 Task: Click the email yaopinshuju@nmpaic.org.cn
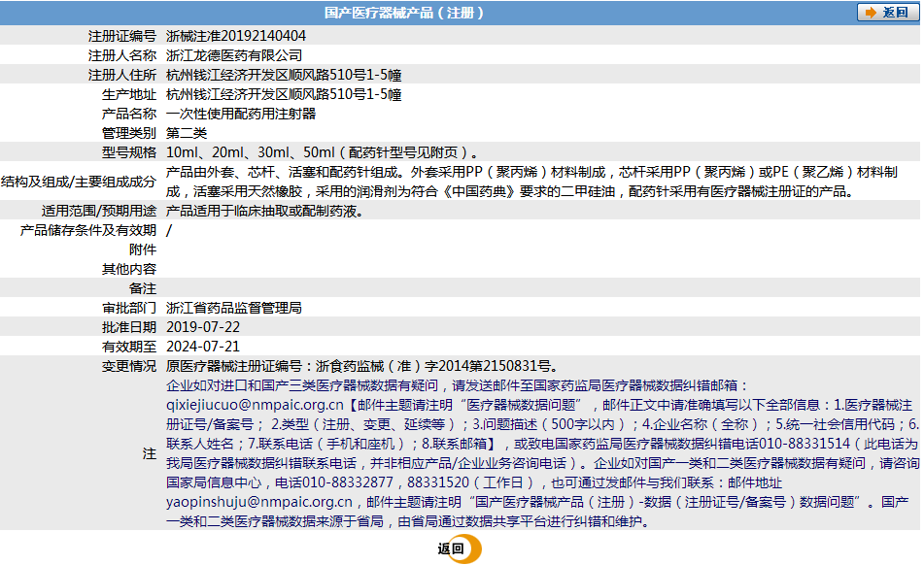coord(259,502)
